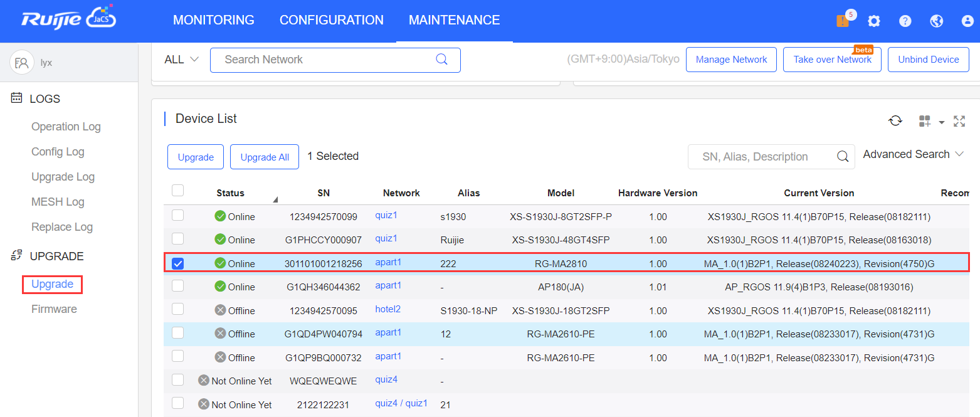Click the Unbind Device button
Screen dimensions: 980x417
928,60
